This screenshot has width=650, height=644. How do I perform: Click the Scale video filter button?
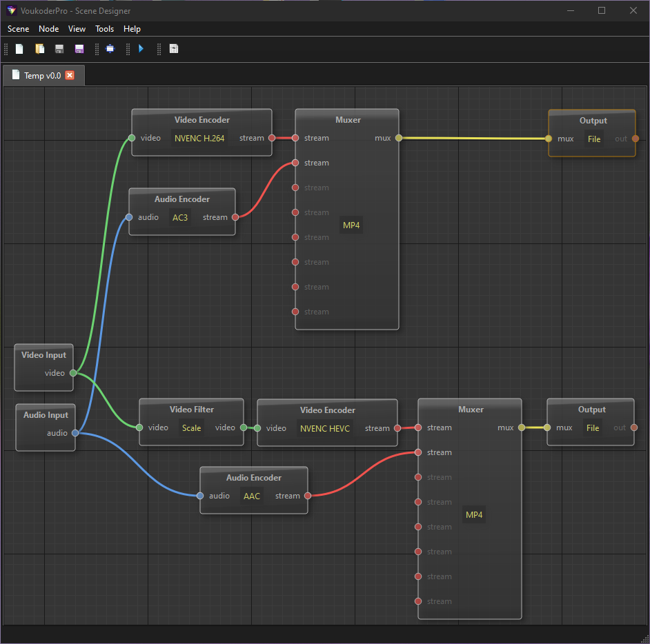(191, 427)
